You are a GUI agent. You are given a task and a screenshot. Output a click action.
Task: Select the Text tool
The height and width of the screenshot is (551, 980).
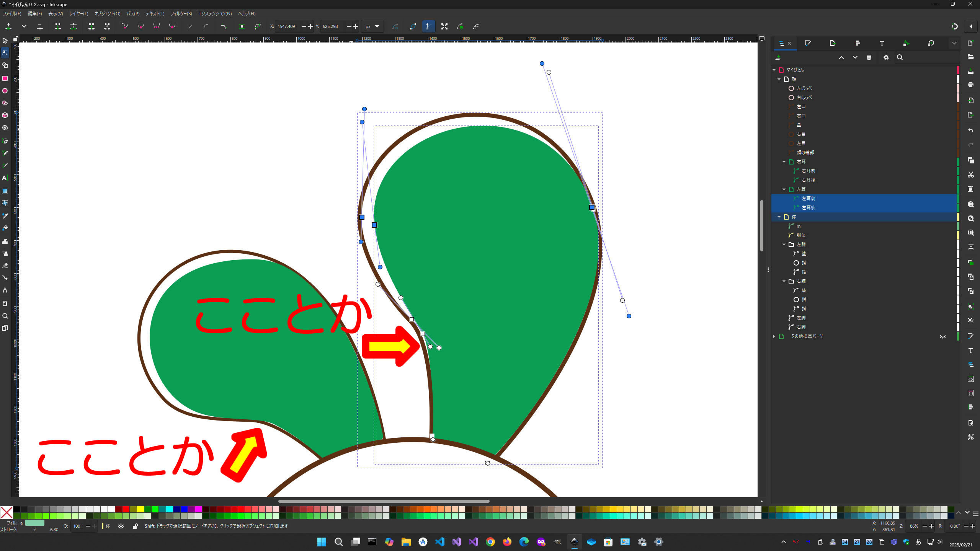(x=5, y=178)
